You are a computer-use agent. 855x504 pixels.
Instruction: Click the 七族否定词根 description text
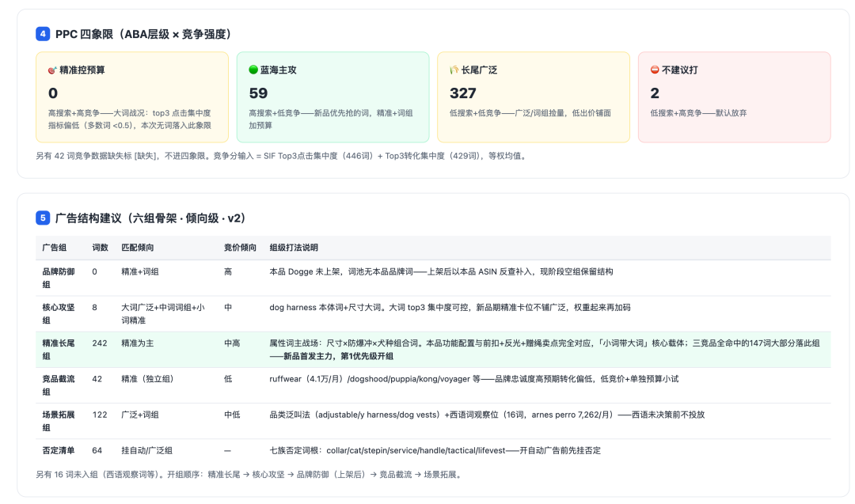[x=435, y=451]
